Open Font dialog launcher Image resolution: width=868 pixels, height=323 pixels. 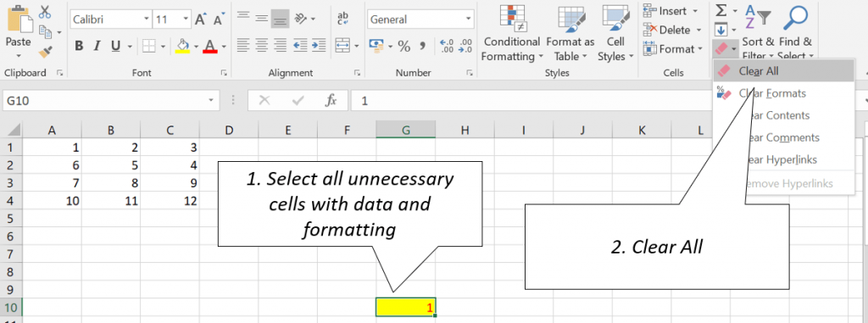click(224, 73)
